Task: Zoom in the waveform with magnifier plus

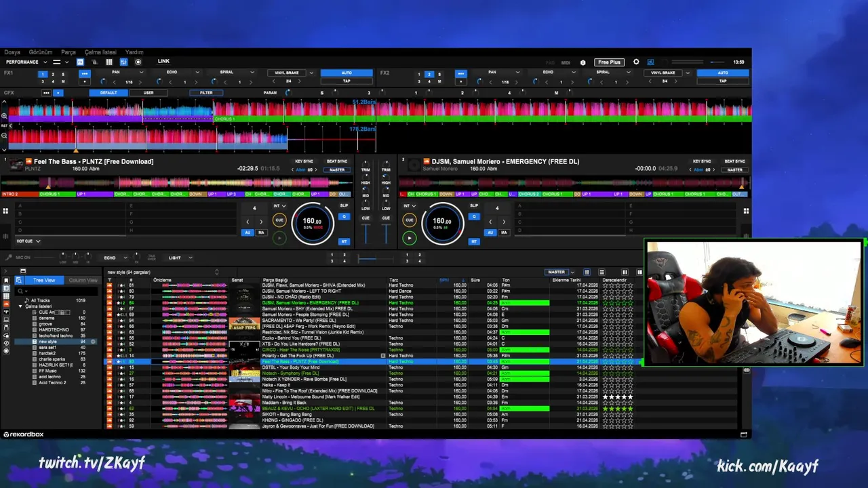Action: point(4,116)
